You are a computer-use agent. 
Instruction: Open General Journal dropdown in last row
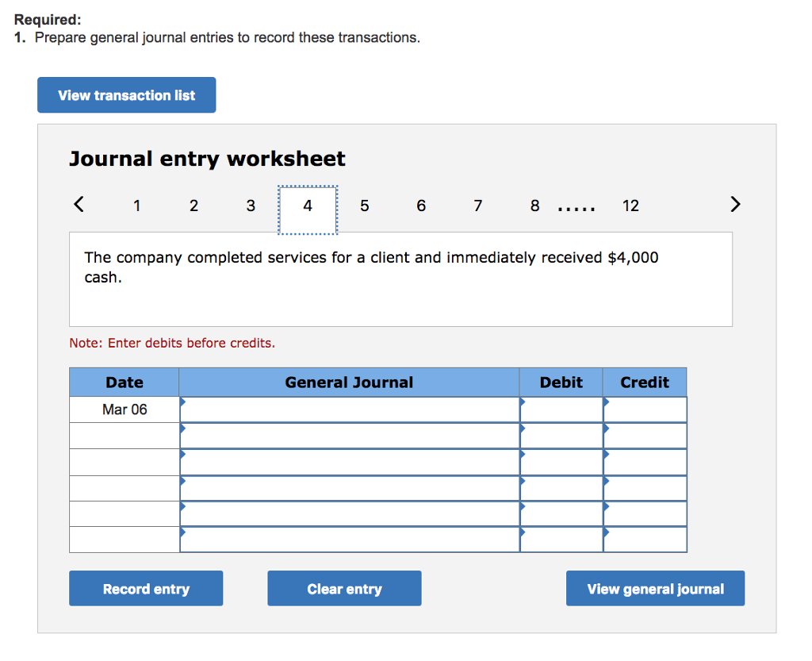pos(350,540)
